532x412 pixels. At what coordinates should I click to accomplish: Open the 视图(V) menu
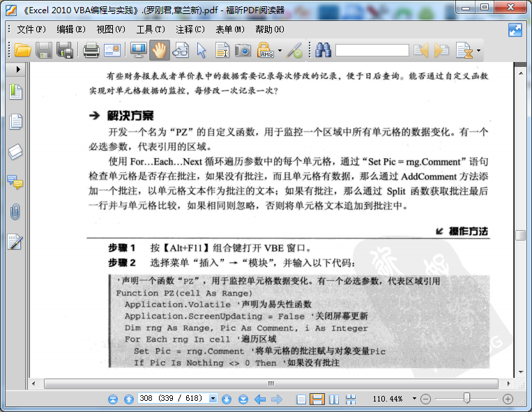pyautogui.click(x=111, y=30)
